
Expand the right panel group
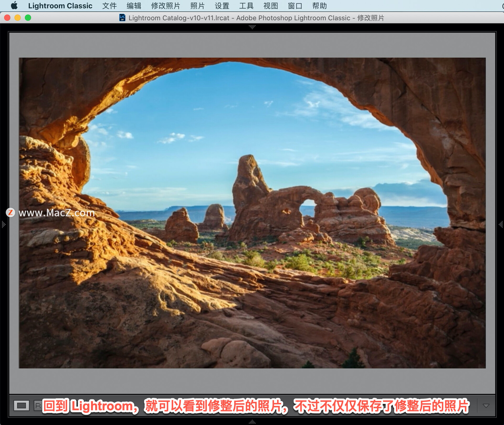(x=501, y=224)
